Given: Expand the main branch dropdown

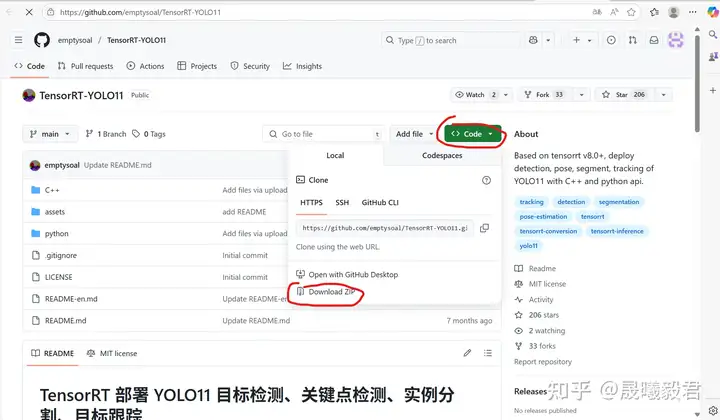Looking at the screenshot, I should coord(50,134).
